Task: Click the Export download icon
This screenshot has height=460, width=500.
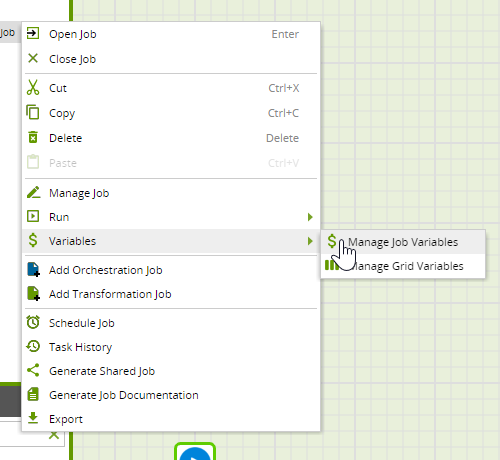Action: point(33,418)
